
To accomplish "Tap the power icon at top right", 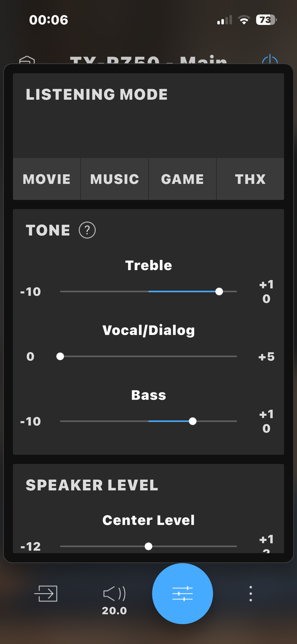I will click(270, 61).
